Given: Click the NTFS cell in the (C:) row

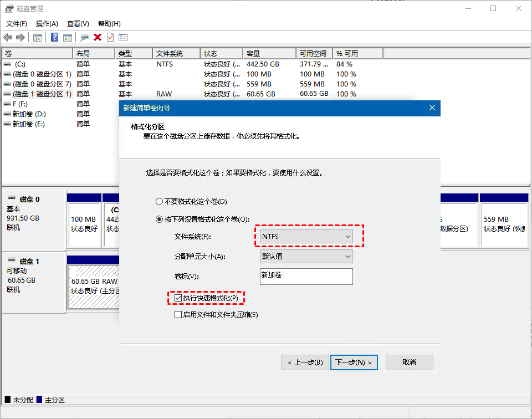Looking at the screenshot, I should [x=165, y=64].
